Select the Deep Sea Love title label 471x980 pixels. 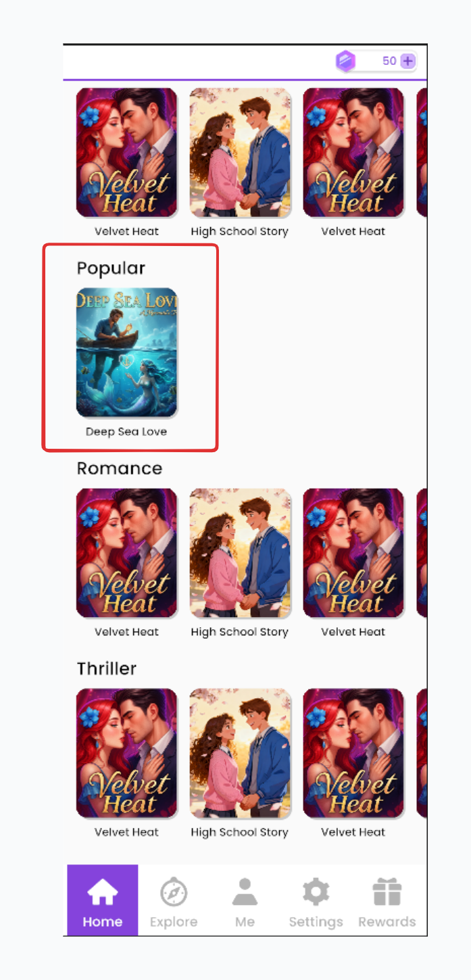[x=126, y=431]
